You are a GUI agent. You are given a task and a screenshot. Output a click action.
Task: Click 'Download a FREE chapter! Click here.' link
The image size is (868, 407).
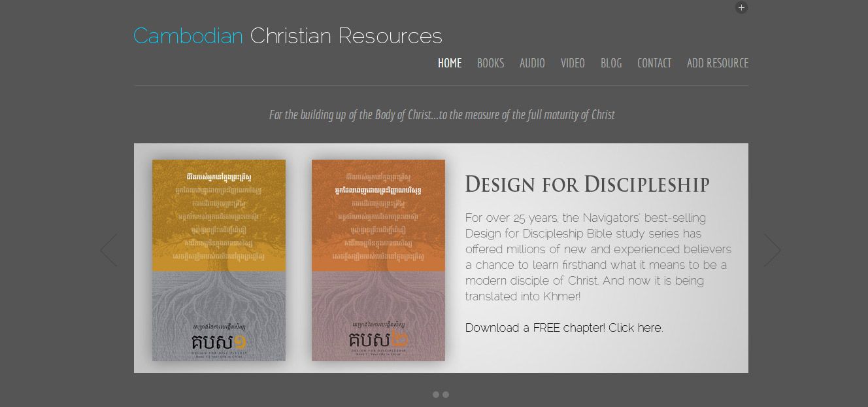click(x=564, y=328)
